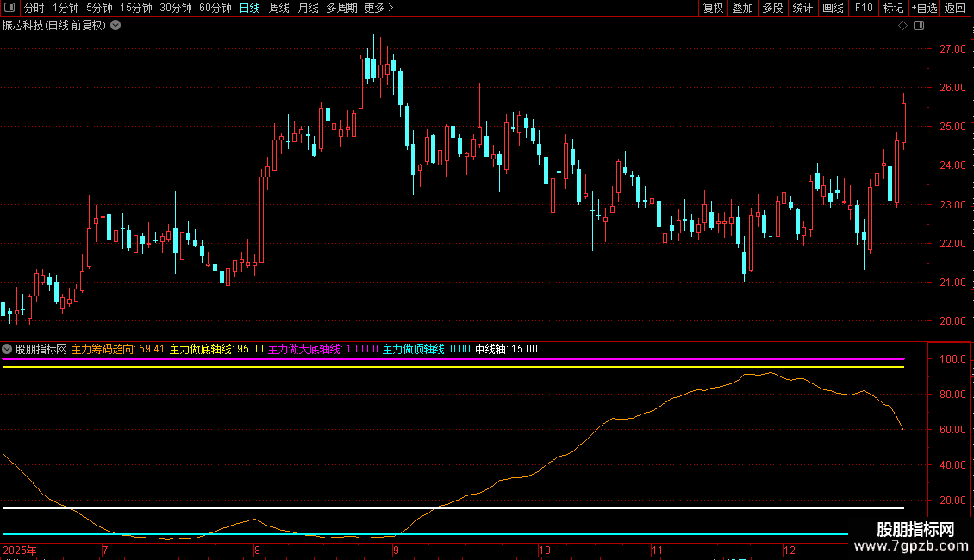Image resolution: width=974 pixels, height=560 pixels.
Task: Switch to 周线 weekly chart
Action: [x=279, y=8]
